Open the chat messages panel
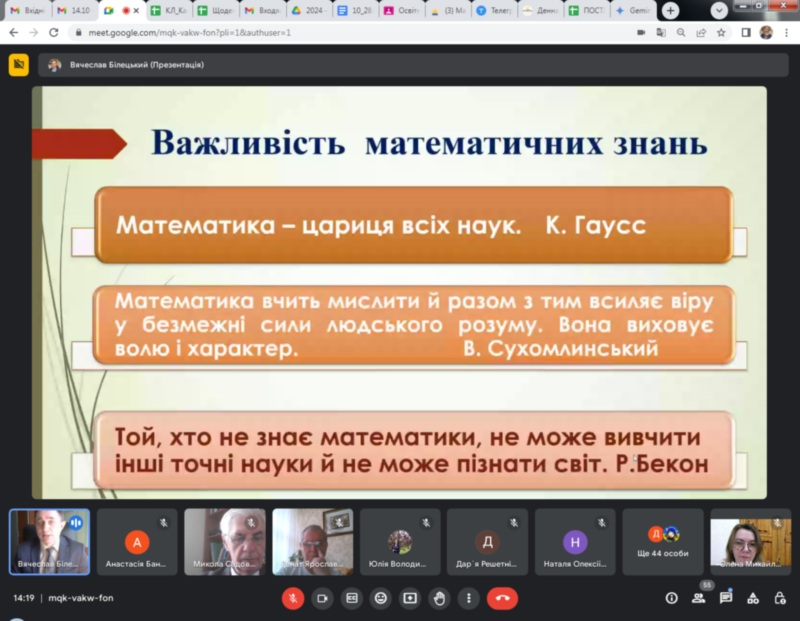This screenshot has width=800, height=621. [725, 598]
